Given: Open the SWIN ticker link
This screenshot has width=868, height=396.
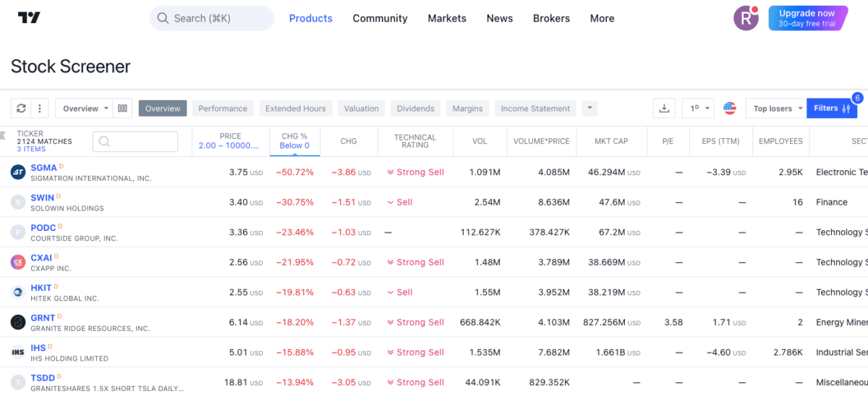Looking at the screenshot, I should 42,198.
